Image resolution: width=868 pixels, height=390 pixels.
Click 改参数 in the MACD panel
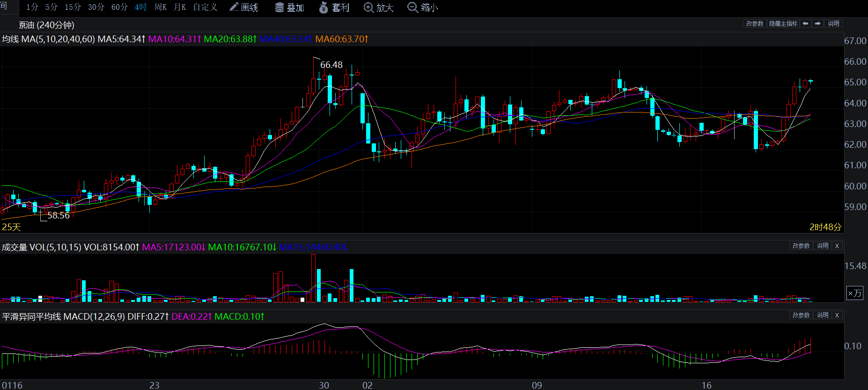[801, 315]
